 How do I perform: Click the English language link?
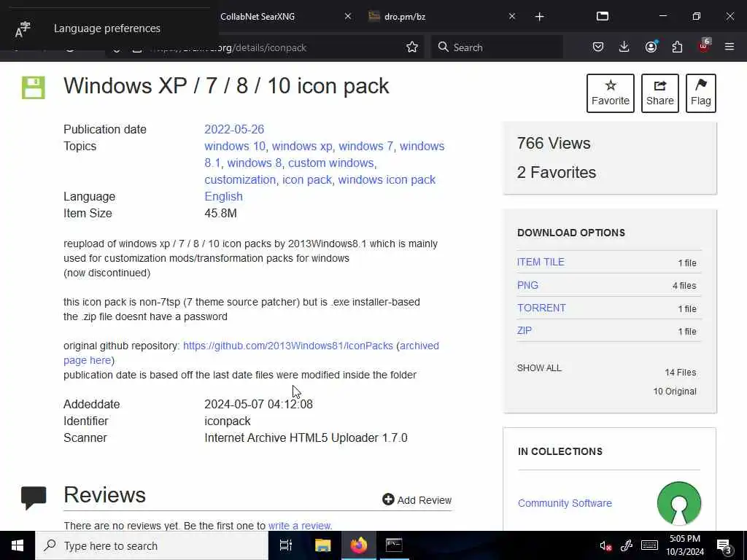pos(223,196)
